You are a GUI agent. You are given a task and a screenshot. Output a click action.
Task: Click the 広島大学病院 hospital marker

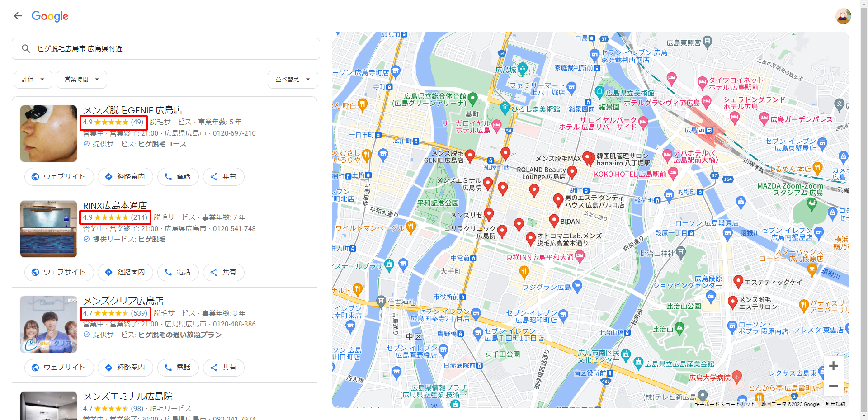click(737, 376)
